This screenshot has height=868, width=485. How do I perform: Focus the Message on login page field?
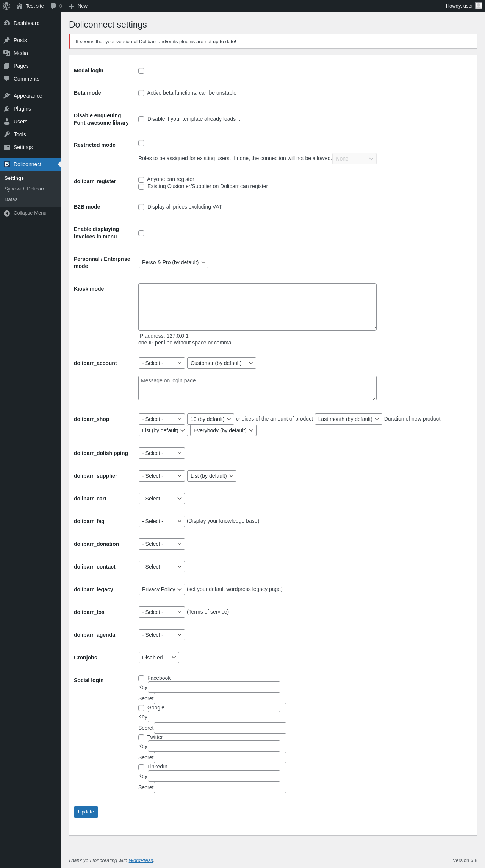coord(257,388)
